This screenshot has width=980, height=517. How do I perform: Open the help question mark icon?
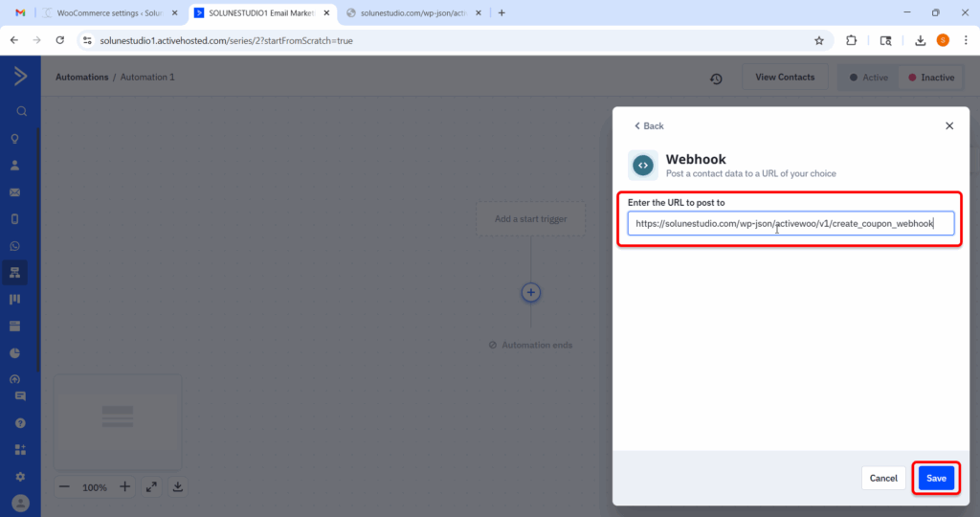(x=20, y=423)
